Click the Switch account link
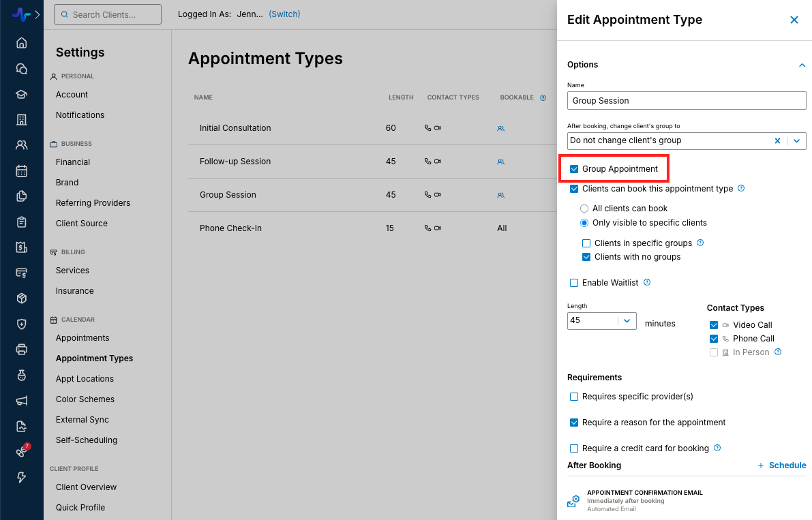 pos(284,14)
